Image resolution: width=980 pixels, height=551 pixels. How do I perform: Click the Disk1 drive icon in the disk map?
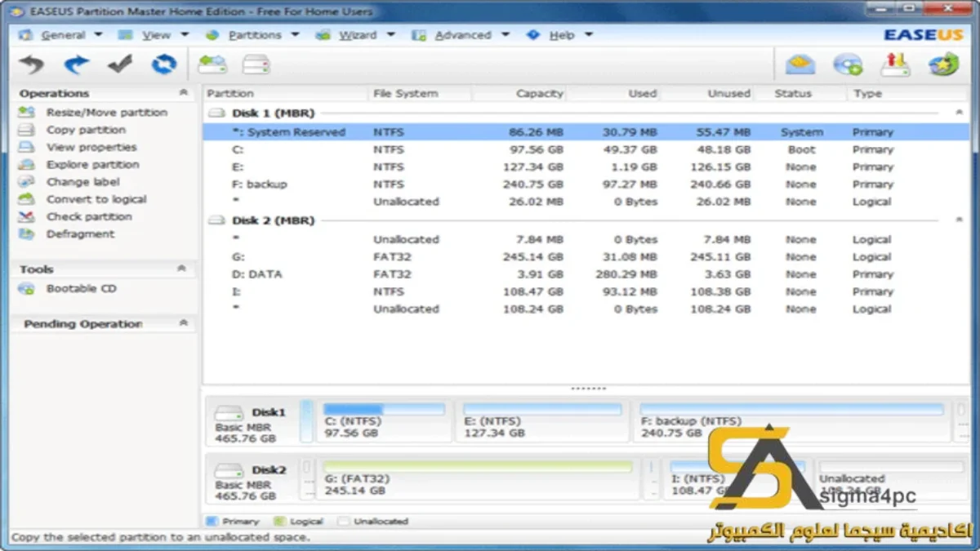pos(229,413)
